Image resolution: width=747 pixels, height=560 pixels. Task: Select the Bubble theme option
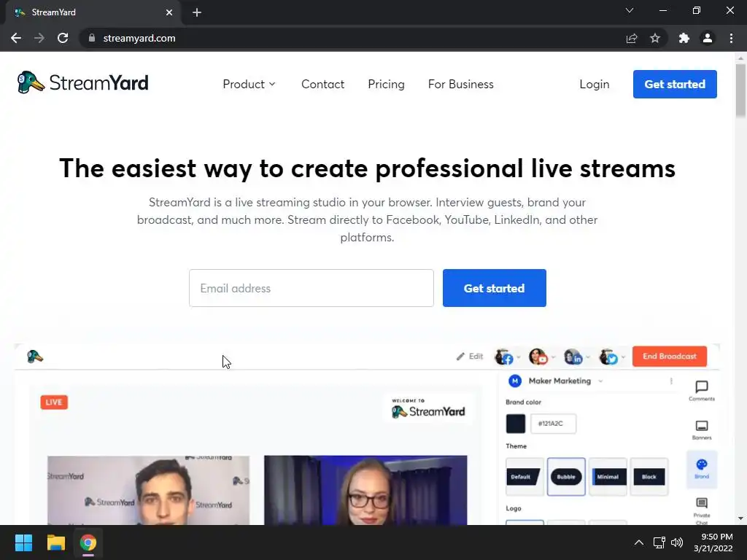(566, 477)
